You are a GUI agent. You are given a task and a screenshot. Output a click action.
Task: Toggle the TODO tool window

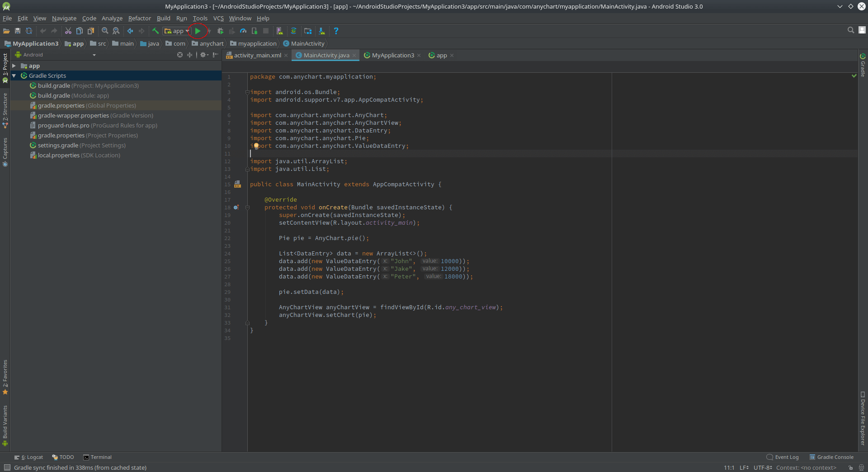(x=63, y=457)
